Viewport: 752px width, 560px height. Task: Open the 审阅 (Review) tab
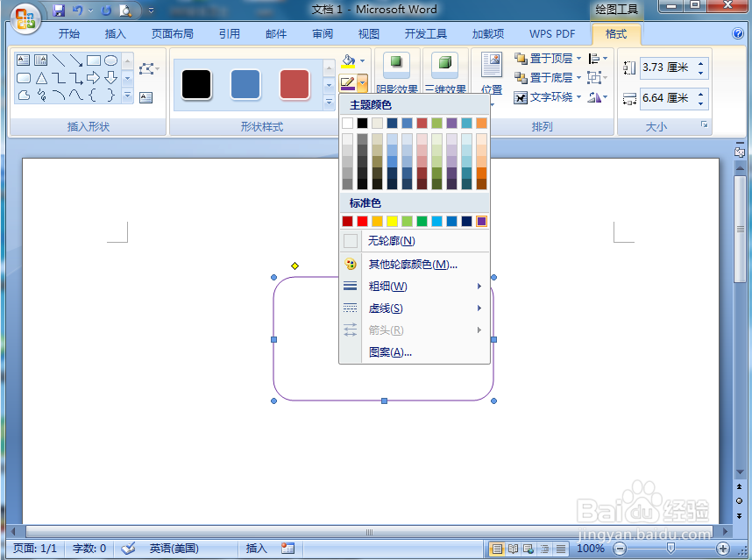pyautogui.click(x=323, y=33)
